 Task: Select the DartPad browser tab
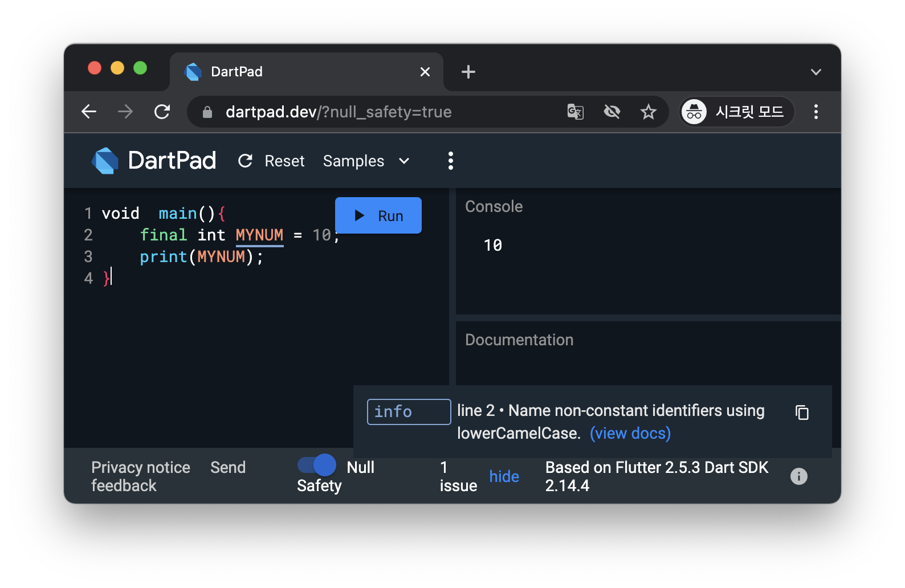click(307, 72)
